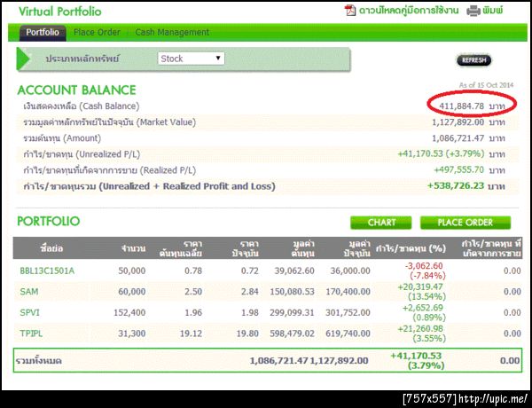Click the green play arrow beside the security type label
Image resolution: width=532 pixels, height=408 pixels.
pos(23,59)
